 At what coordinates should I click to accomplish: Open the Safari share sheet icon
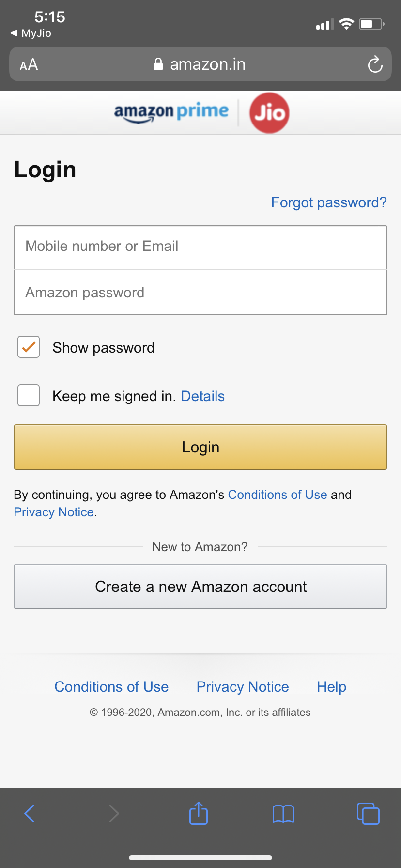[x=199, y=813]
